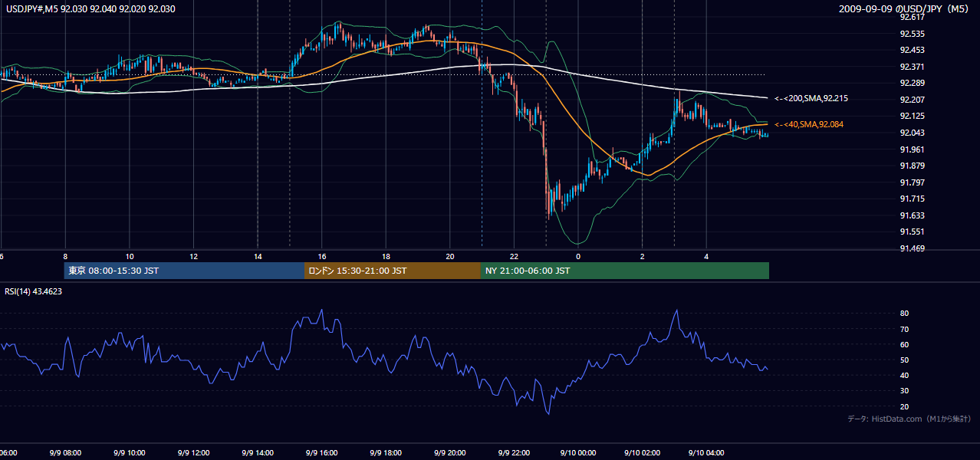
Task: Click price level 92.043 on price axis
Action: [x=912, y=133]
